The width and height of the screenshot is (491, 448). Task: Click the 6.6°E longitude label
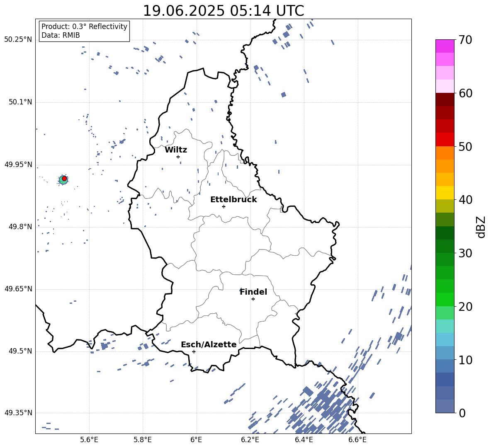coord(357,440)
